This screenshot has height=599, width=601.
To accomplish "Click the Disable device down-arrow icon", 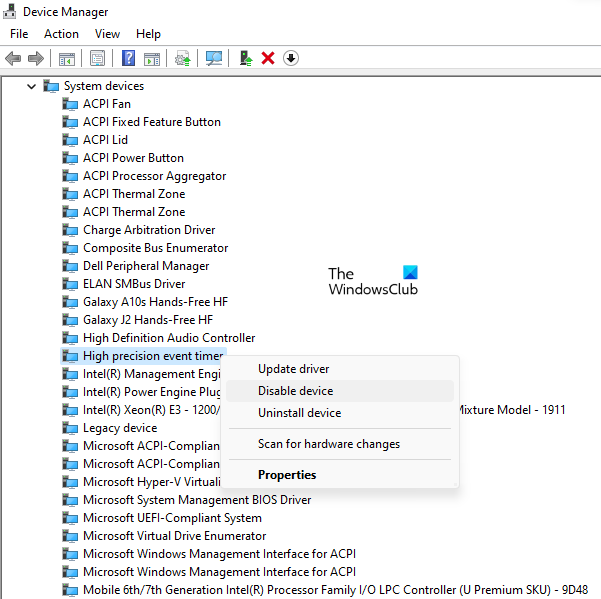I will point(291,59).
